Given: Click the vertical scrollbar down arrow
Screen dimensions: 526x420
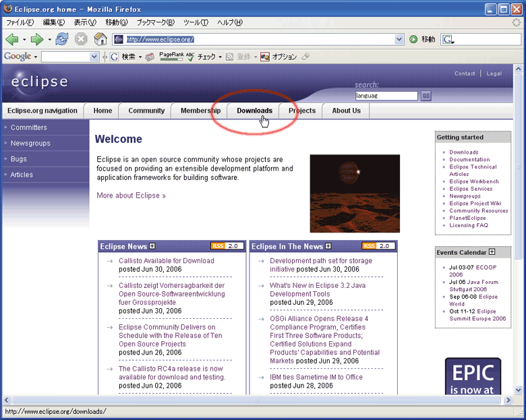Looking at the screenshot, I should coord(519,390).
